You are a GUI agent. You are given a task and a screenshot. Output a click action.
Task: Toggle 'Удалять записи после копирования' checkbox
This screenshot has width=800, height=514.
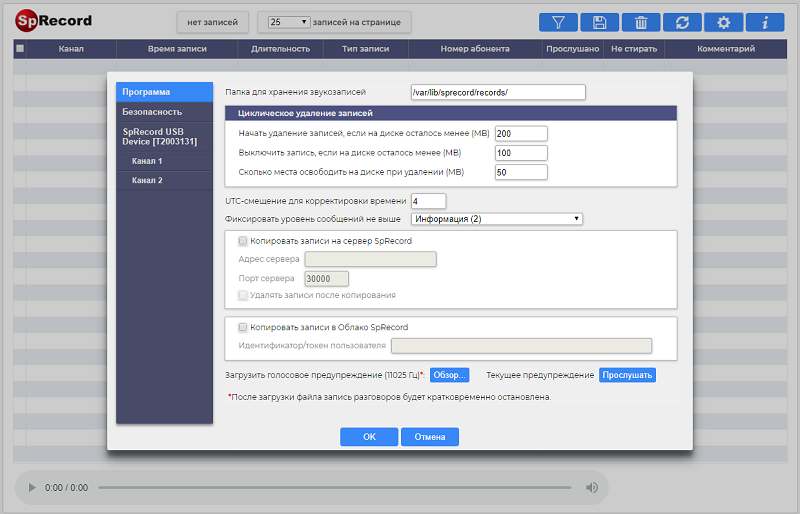[x=243, y=295]
